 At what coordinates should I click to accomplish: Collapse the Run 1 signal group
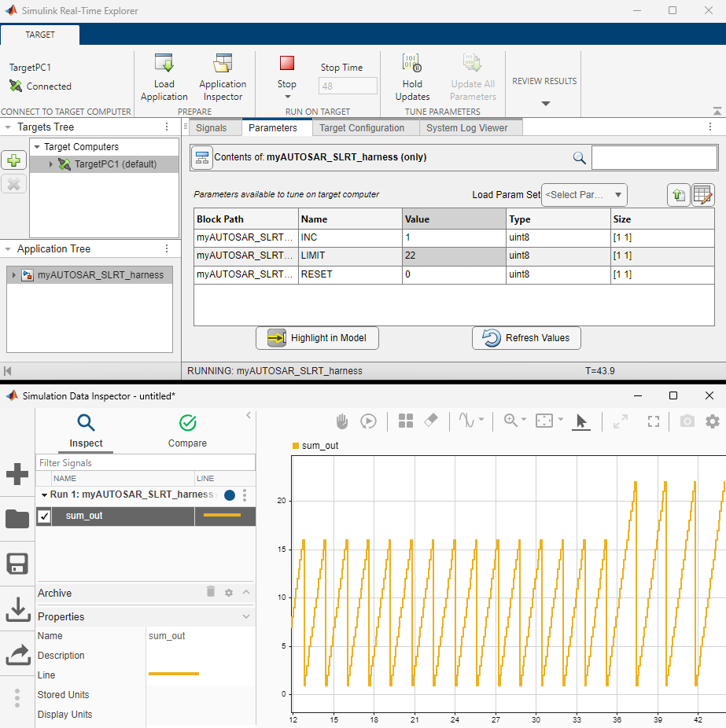[x=44, y=495]
